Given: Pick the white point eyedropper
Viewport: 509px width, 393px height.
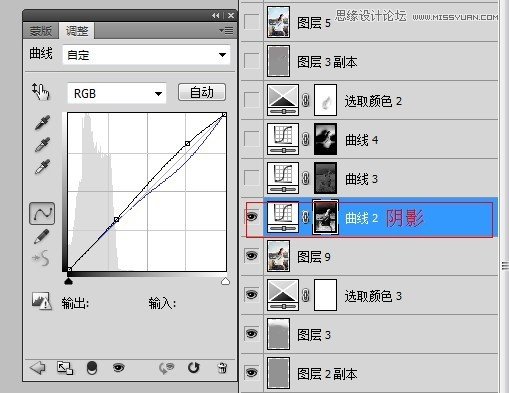Looking at the screenshot, I should point(42,166).
